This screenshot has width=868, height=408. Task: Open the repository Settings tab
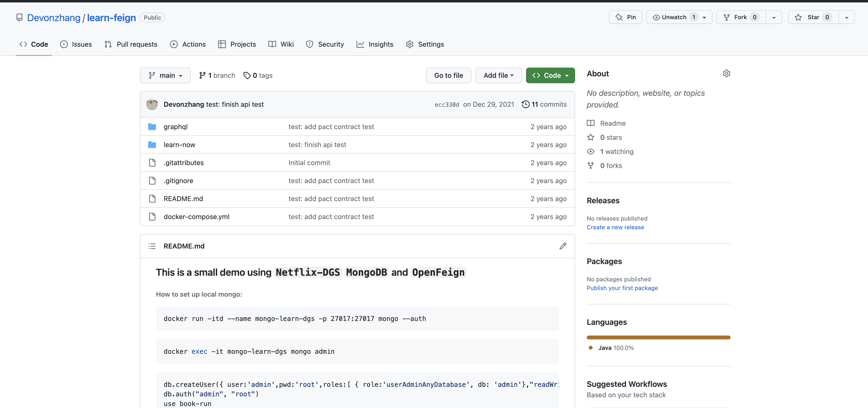425,44
